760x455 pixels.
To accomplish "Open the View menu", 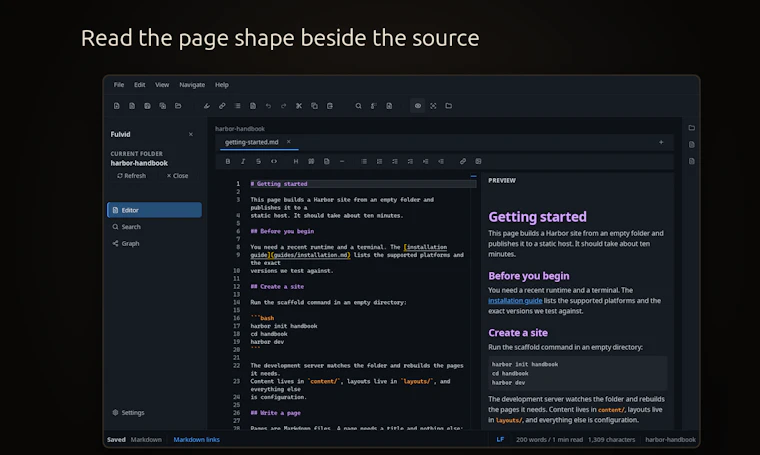I will pyautogui.click(x=162, y=84).
